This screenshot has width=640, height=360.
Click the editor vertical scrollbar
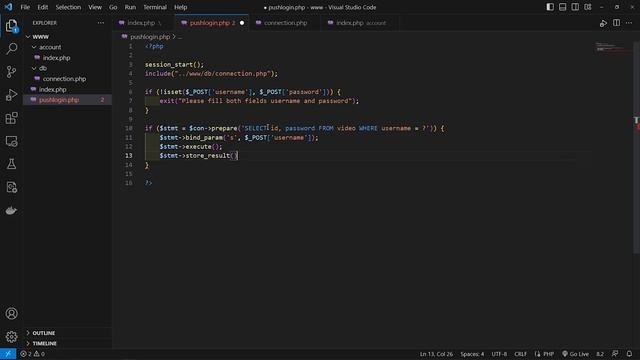pyautogui.click(x=636, y=147)
